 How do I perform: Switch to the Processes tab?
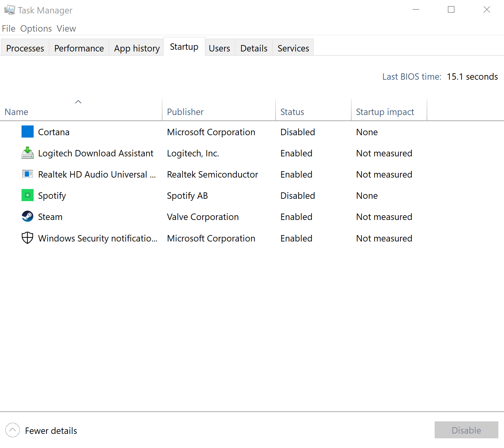[25, 48]
